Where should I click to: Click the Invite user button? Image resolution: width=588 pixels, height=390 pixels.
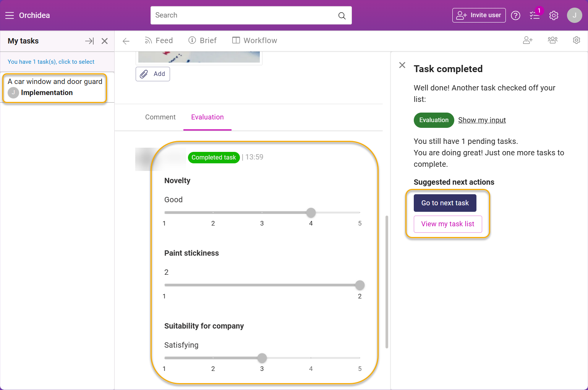479,15
